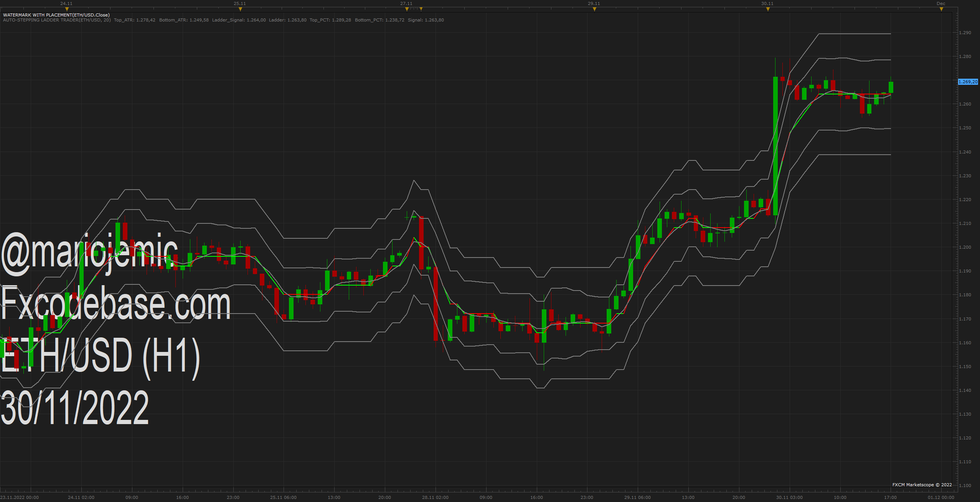Click the orange triangle marker under 24.11
The width and height of the screenshot is (980, 502).
click(67, 9)
